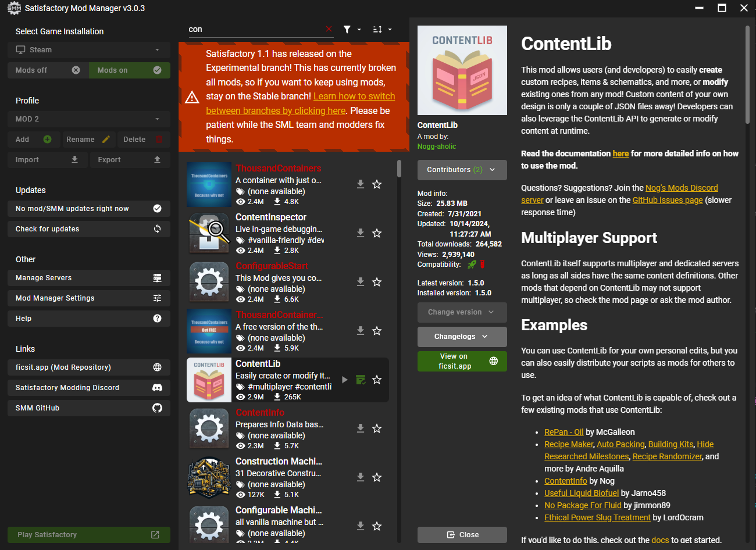Viewport: 756px width, 550px height.
Task: Open SMM GitHub
Action: 89,408
